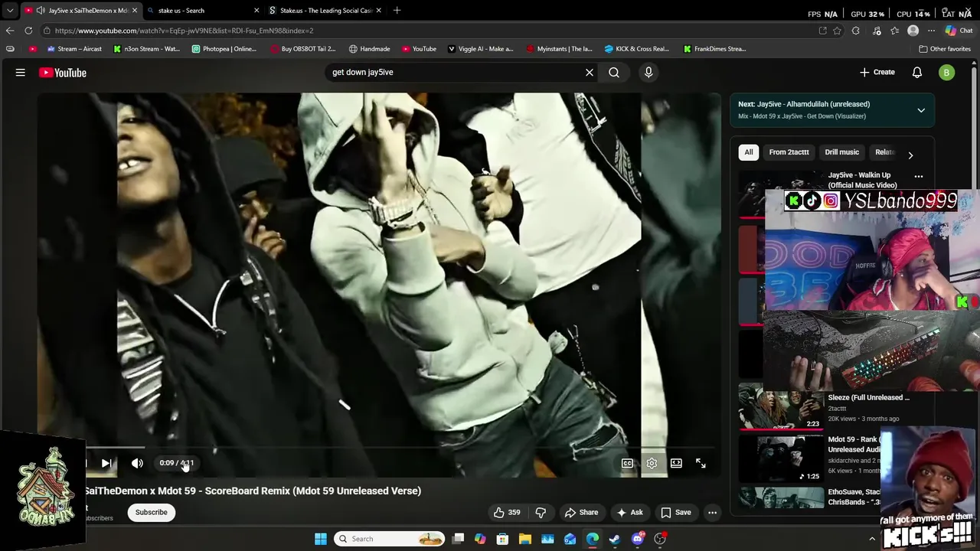Open the Copilot Chat button

[959, 31]
